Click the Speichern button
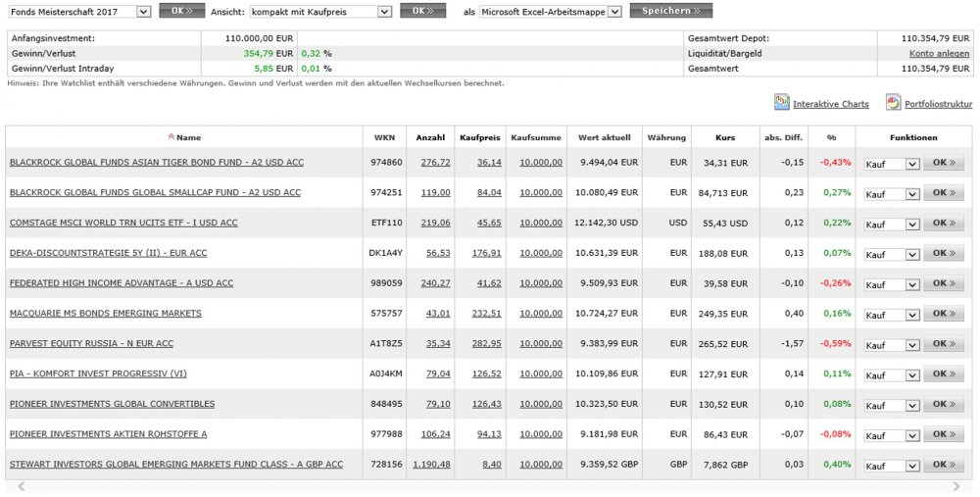Viewport: 980px width, 497px height. 671,11
